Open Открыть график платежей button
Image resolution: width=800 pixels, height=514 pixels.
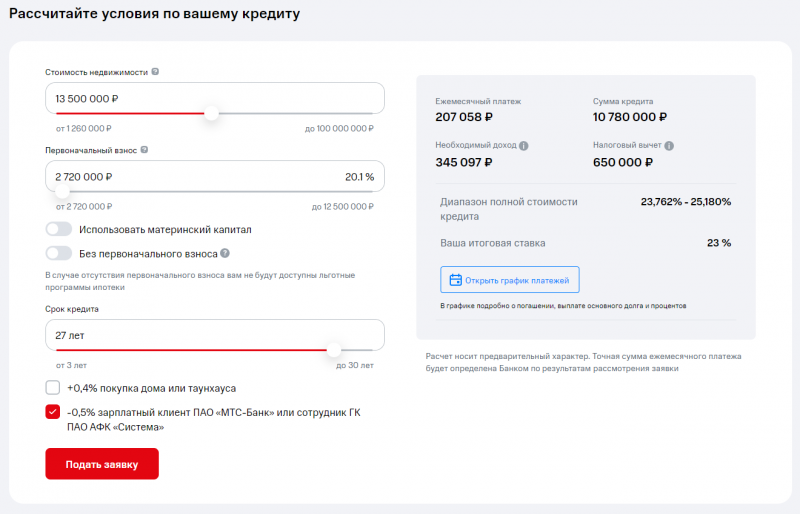click(x=510, y=280)
